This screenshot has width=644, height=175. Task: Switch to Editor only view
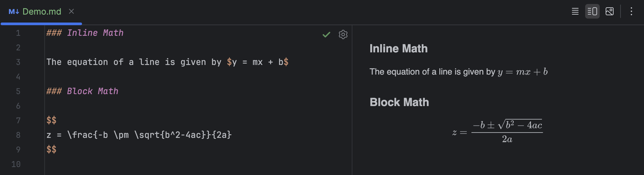click(575, 12)
